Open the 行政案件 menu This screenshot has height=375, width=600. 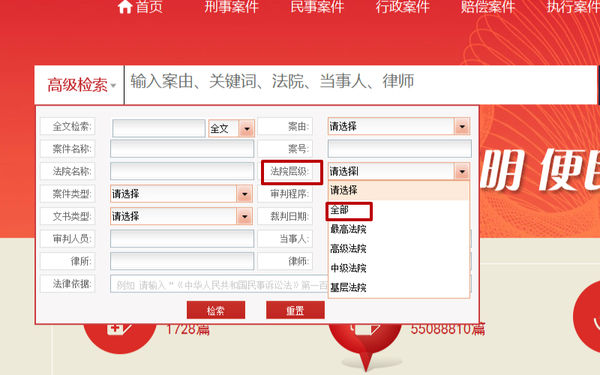click(403, 7)
